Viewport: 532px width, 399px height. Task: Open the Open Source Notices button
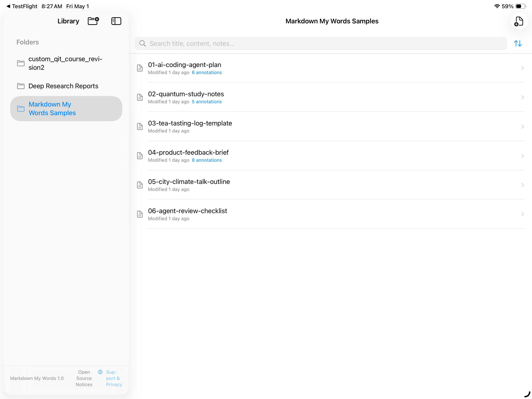click(x=84, y=378)
